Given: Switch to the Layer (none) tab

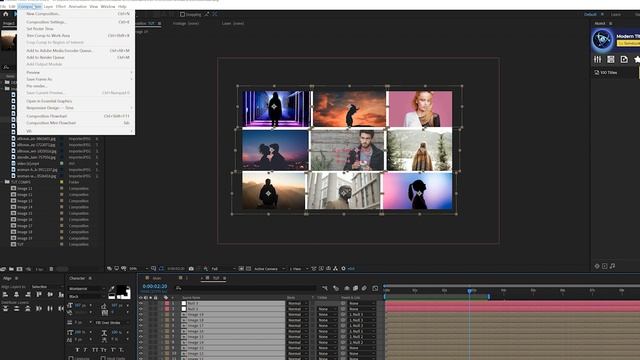Looking at the screenshot, I should [233, 24].
